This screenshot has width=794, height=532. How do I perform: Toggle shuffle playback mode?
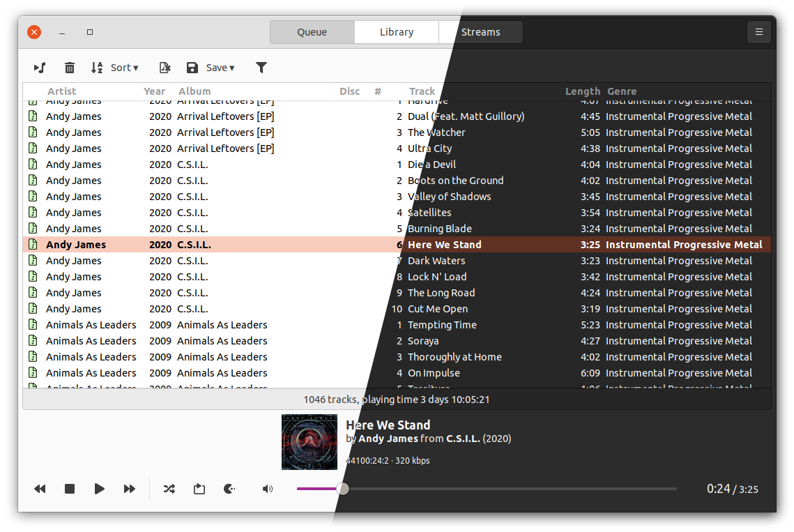169,489
